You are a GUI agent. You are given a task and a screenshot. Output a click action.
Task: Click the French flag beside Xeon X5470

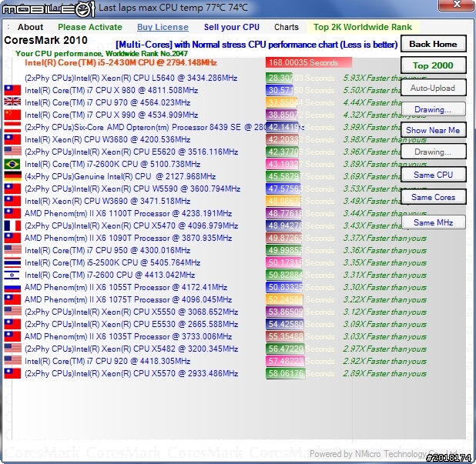[x=12, y=225]
